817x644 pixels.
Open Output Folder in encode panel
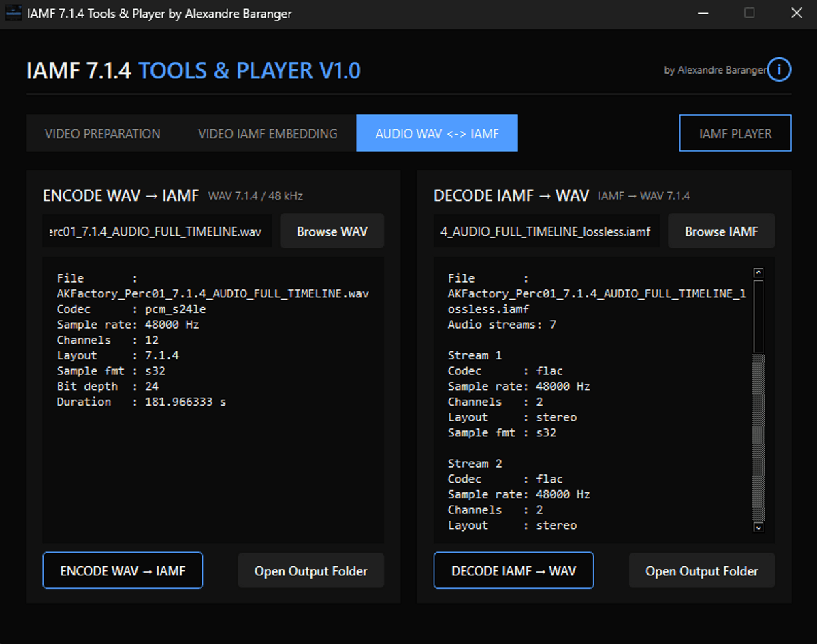[311, 570]
